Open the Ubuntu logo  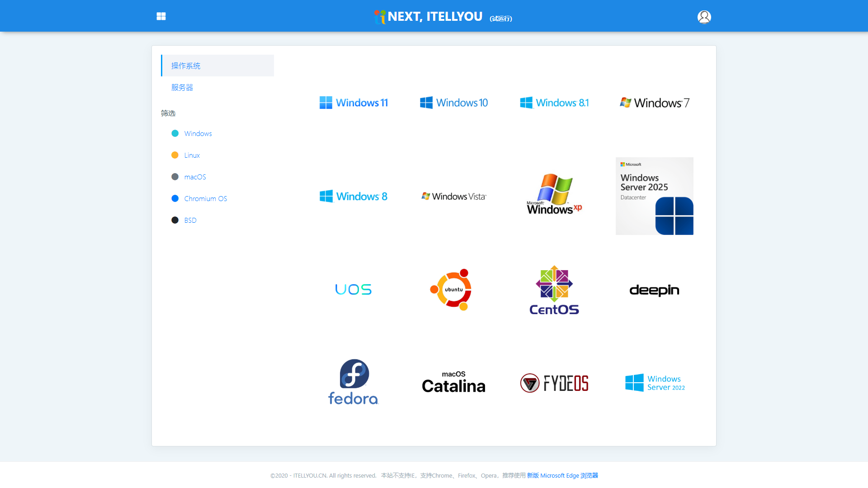451,290
